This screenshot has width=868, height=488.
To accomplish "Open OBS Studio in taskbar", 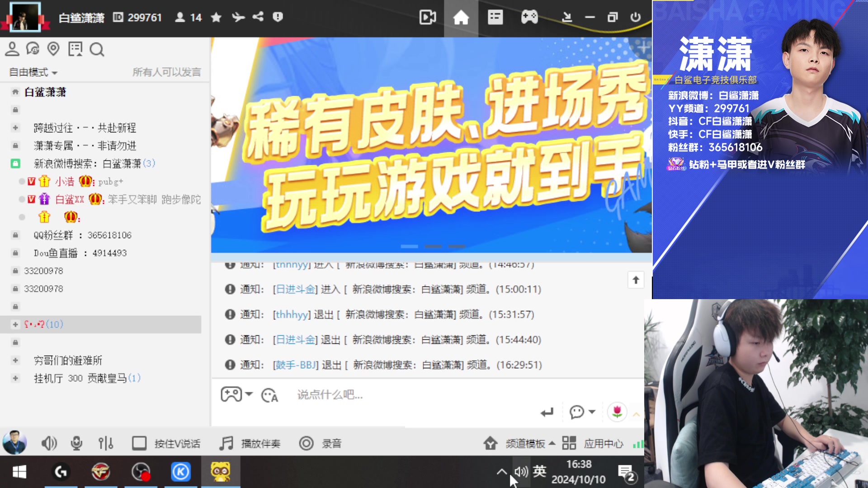I will click(x=141, y=472).
